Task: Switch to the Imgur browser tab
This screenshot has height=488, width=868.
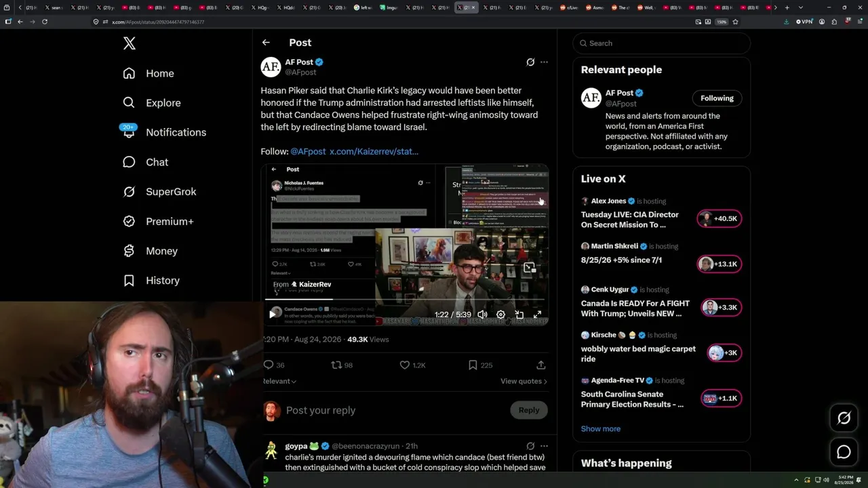Action: (x=388, y=7)
